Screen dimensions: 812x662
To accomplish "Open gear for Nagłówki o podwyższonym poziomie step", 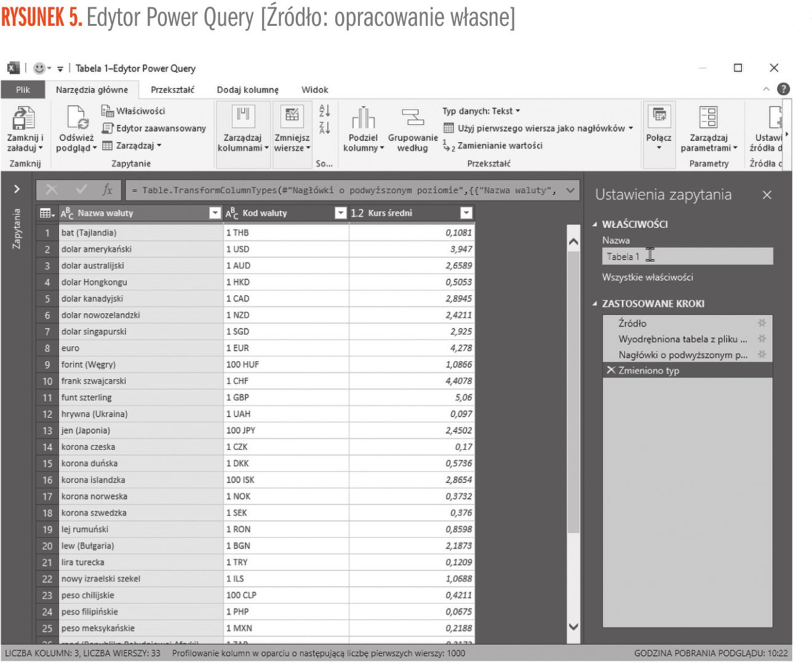I will 762,354.
